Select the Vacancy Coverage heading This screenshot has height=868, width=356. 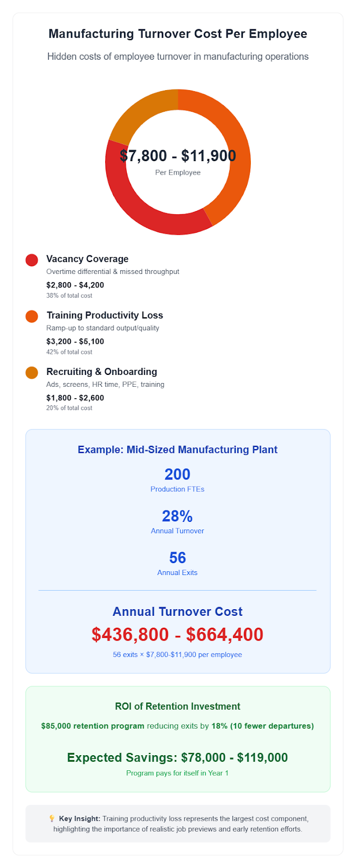[87, 259]
